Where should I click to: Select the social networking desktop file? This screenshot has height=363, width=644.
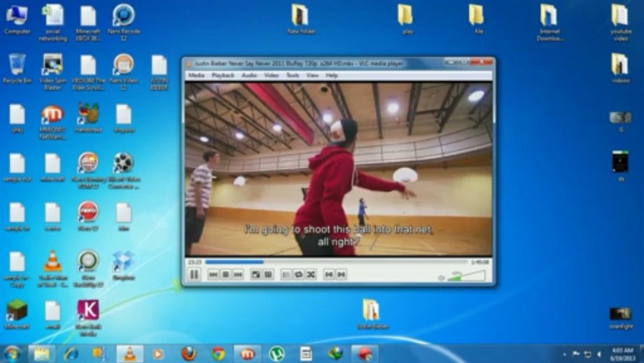point(52,22)
